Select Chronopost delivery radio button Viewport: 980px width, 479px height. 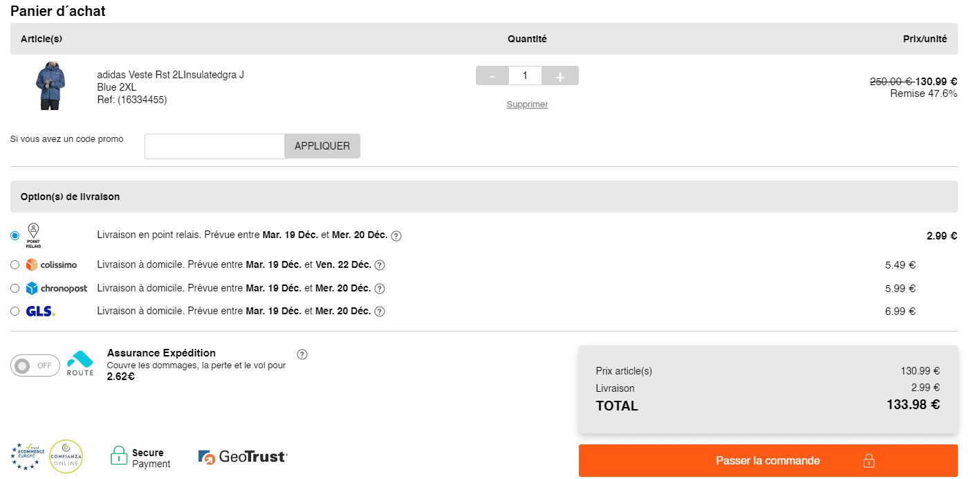click(x=15, y=289)
